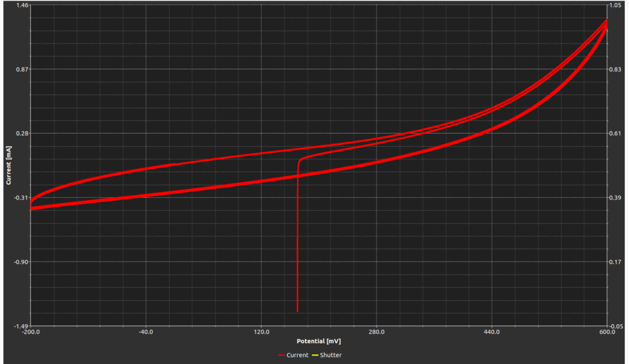Click the Current [mA] axis title
This screenshot has height=364, width=629.
[8, 166]
